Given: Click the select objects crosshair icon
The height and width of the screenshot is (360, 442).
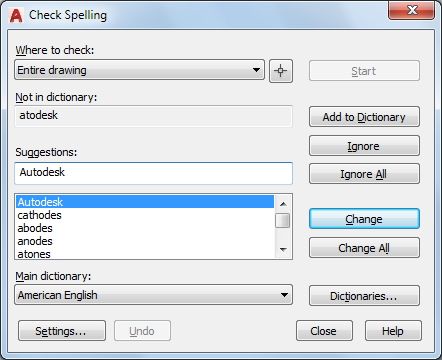Looking at the screenshot, I should pos(281,71).
